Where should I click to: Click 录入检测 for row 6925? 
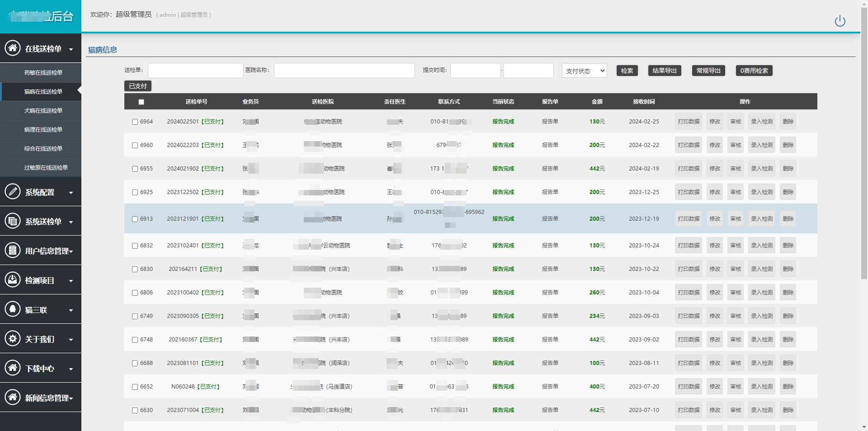pyautogui.click(x=762, y=192)
